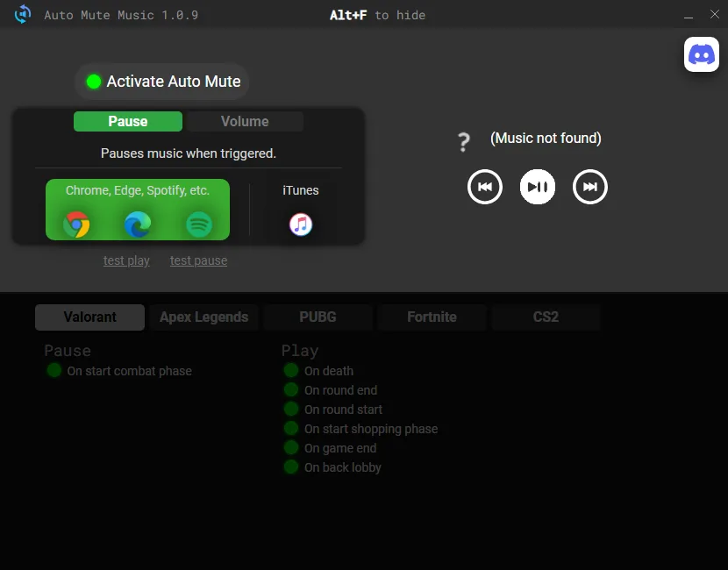Toggle On start shopping phase trigger
Screen dimensions: 728x570
pos(291,429)
